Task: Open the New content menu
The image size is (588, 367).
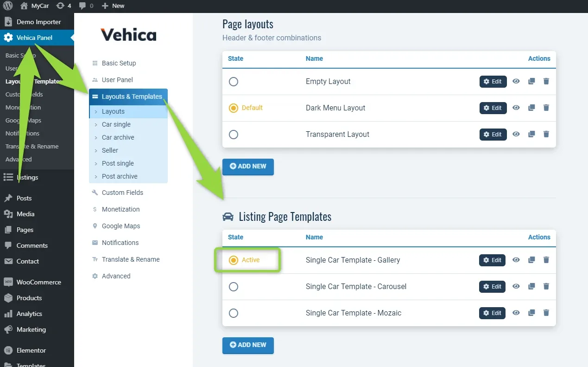Action: point(113,6)
